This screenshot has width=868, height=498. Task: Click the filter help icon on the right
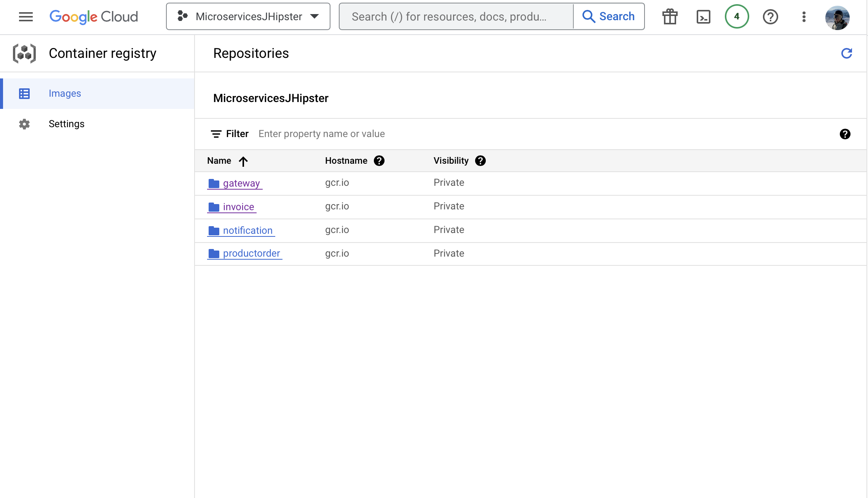tap(845, 134)
